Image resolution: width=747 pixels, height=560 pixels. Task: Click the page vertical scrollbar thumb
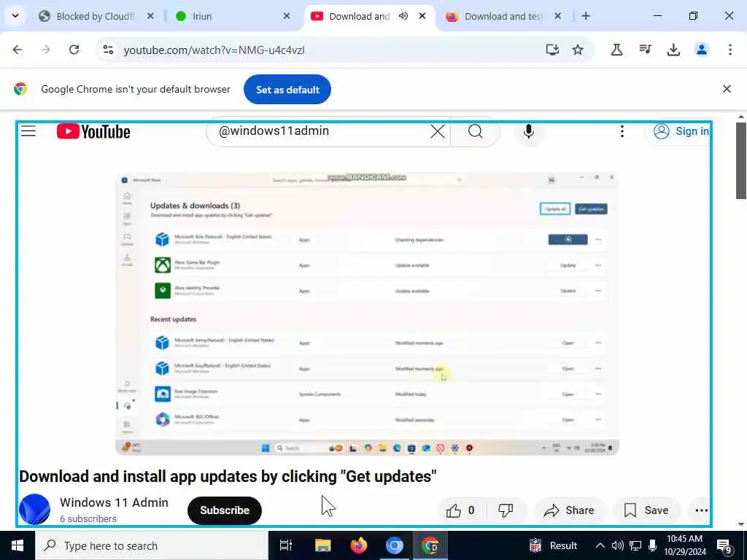741,161
